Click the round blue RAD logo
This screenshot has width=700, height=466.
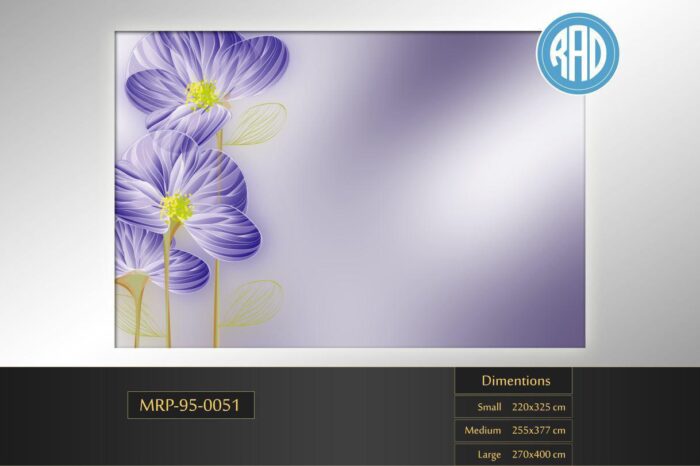click(x=578, y=53)
